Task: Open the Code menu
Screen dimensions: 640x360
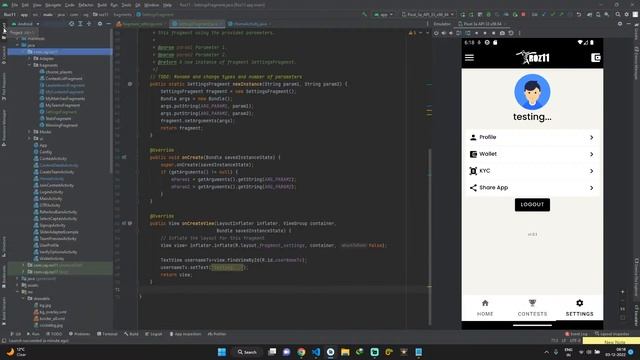Action: coord(70,5)
